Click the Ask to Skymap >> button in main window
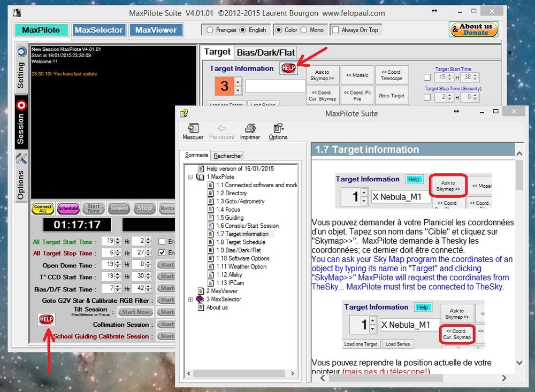Screen dimensions: 535x392 (322, 75)
